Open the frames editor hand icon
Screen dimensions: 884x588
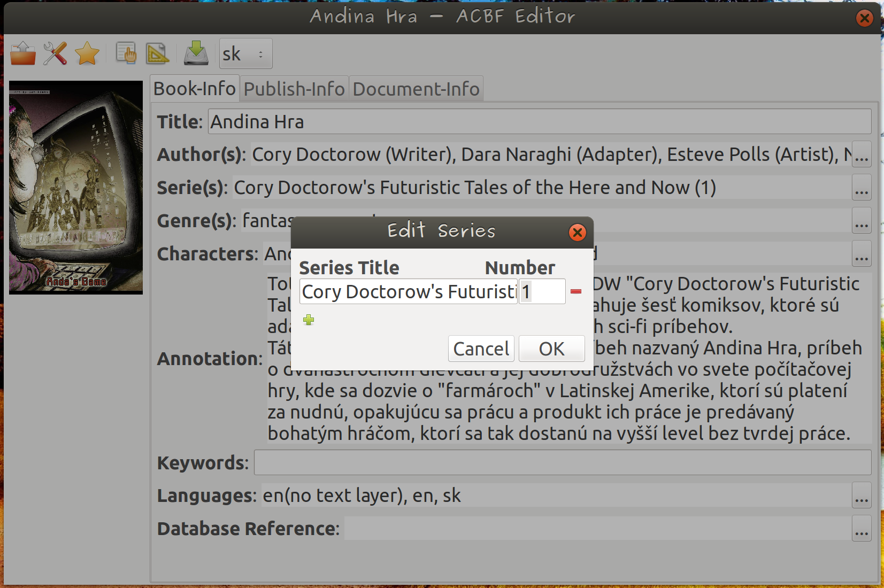point(126,53)
